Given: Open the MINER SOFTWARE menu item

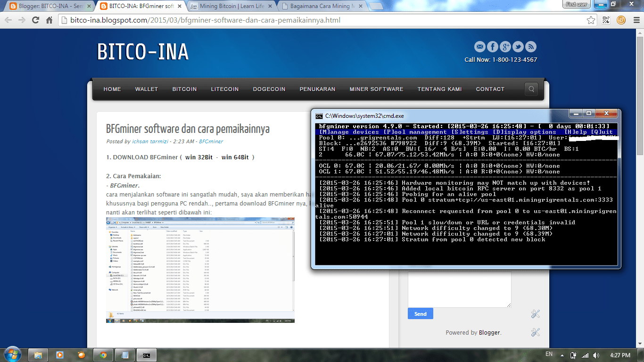Looking at the screenshot, I should tap(376, 89).
